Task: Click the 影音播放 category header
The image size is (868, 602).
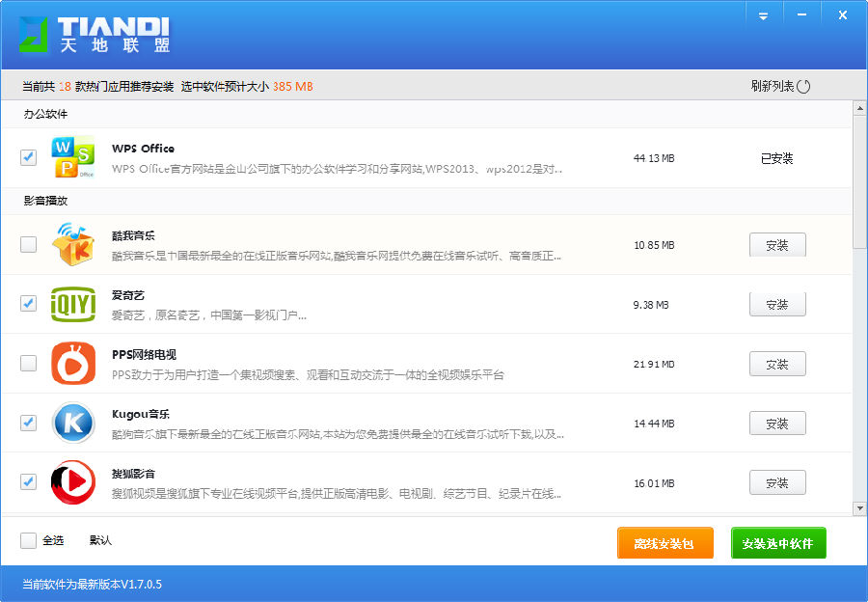Action: pos(46,201)
